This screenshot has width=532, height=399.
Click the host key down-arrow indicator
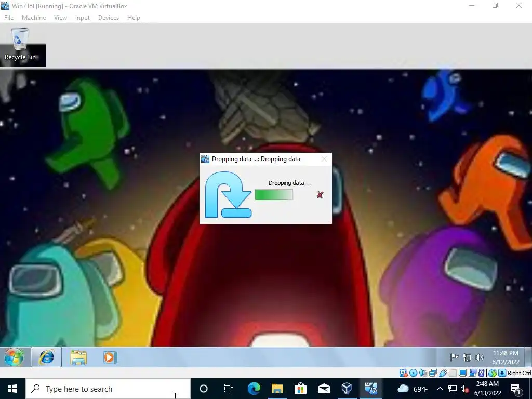click(x=502, y=373)
